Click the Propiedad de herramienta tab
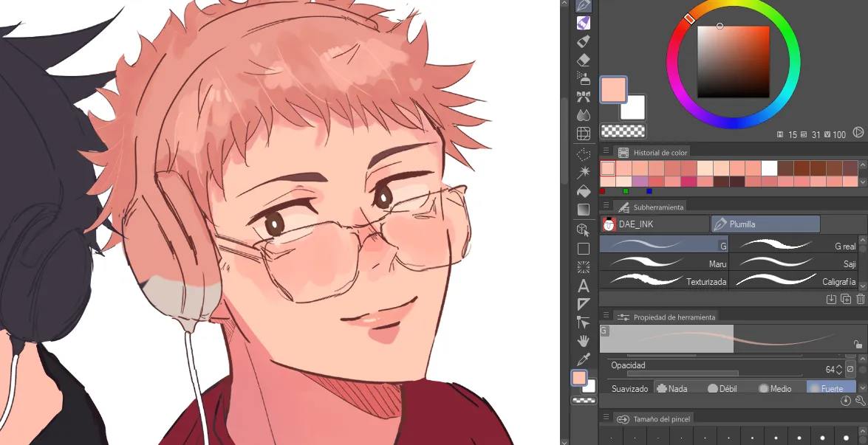Image resolution: width=868 pixels, height=445 pixels. click(x=666, y=317)
